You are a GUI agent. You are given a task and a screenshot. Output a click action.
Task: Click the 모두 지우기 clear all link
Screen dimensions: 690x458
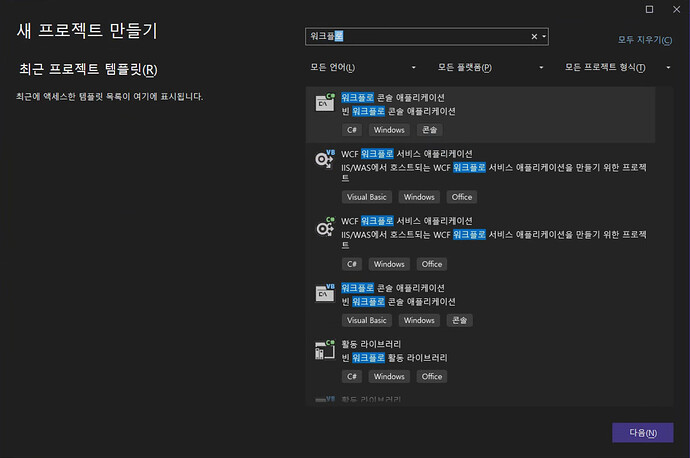[x=644, y=39]
